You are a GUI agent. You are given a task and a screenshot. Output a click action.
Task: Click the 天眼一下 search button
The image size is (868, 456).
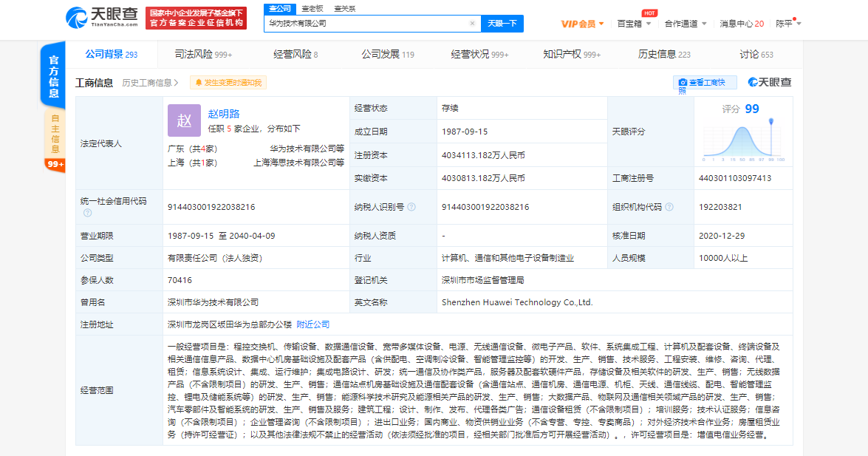[502, 23]
